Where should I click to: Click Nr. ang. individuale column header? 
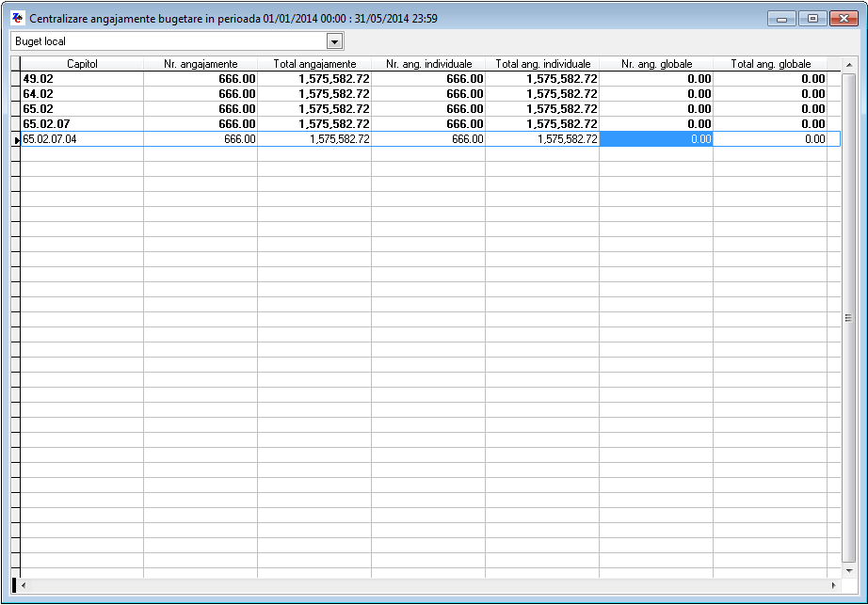tap(428, 64)
